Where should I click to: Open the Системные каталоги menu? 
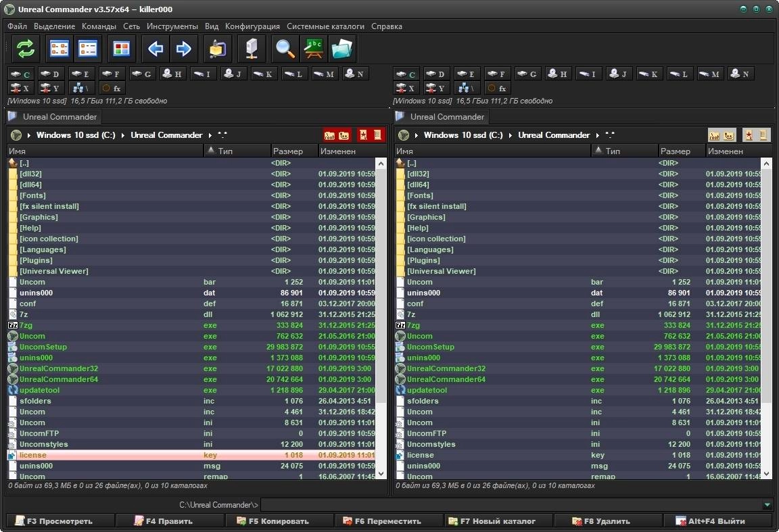325,26
